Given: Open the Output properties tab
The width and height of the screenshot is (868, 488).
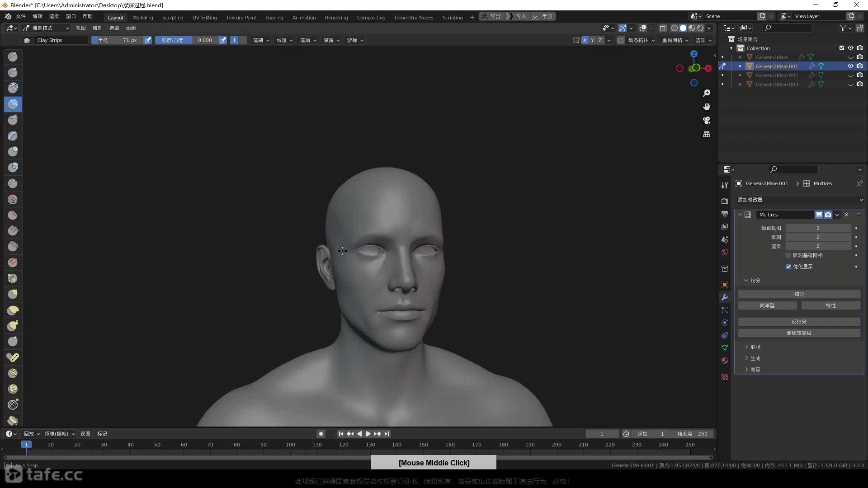Looking at the screenshot, I should (x=725, y=214).
